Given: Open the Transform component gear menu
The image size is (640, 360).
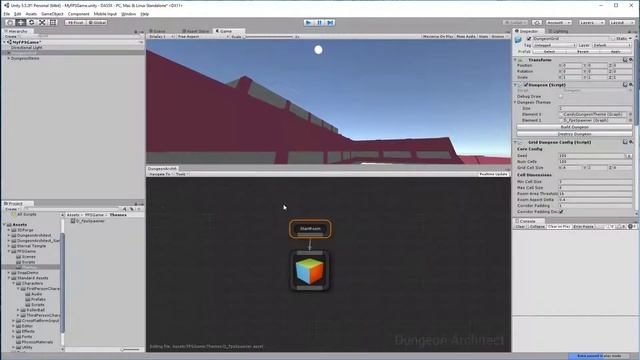Looking at the screenshot, I should pyautogui.click(x=631, y=60).
